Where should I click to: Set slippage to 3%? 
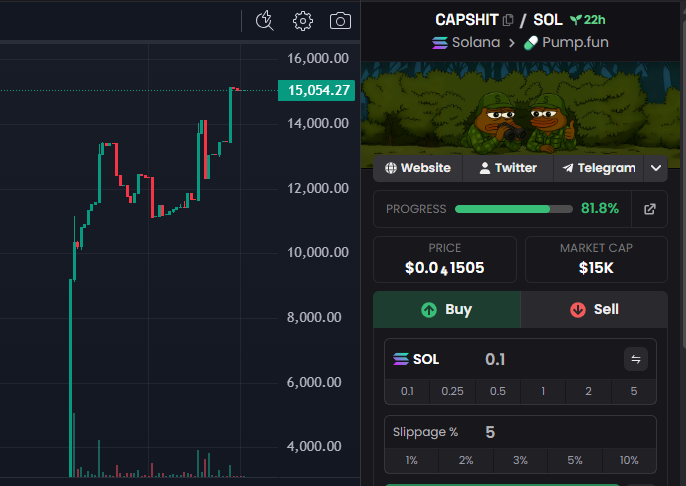pos(520,460)
